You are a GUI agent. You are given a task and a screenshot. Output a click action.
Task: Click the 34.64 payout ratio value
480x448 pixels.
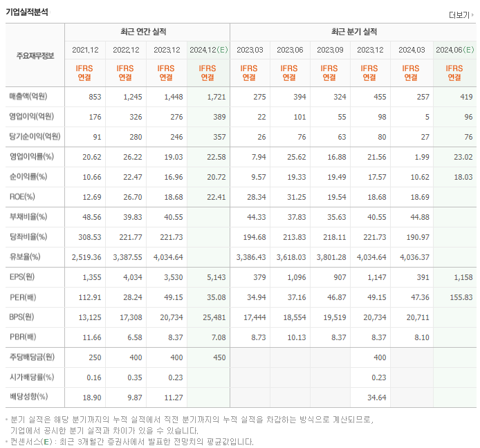tap(376, 398)
